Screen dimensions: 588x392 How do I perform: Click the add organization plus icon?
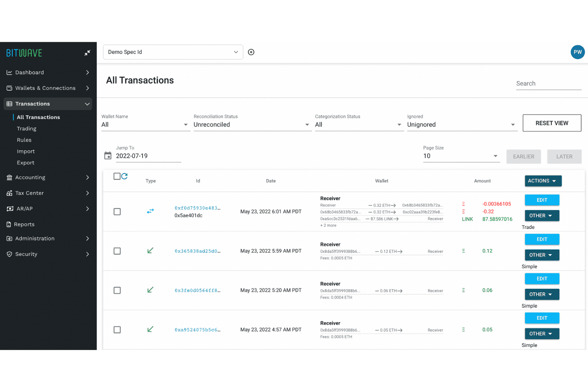pyautogui.click(x=251, y=52)
